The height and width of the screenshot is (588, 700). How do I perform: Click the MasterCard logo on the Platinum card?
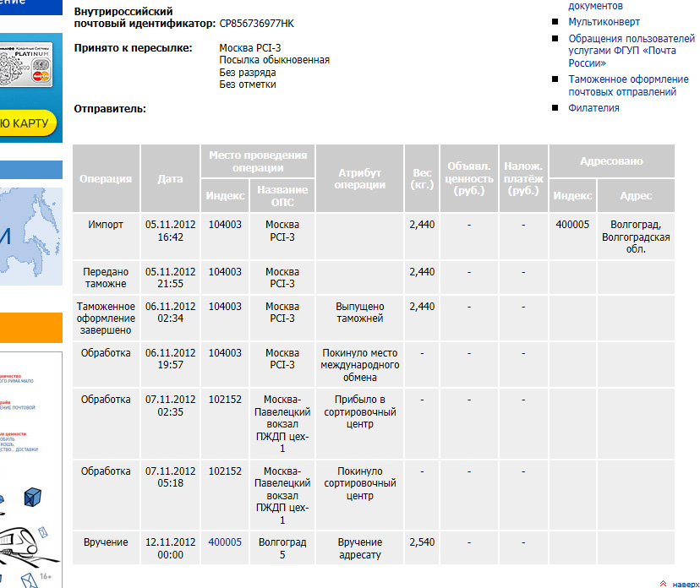point(38,77)
